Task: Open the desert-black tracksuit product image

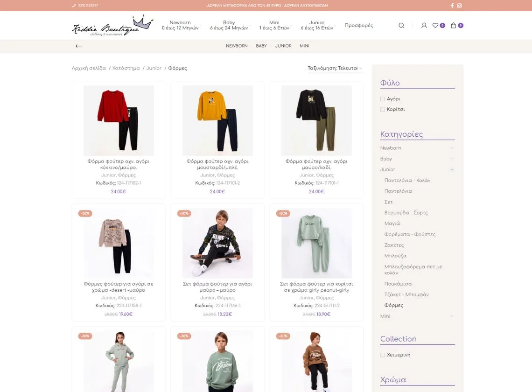Action: coord(119,243)
